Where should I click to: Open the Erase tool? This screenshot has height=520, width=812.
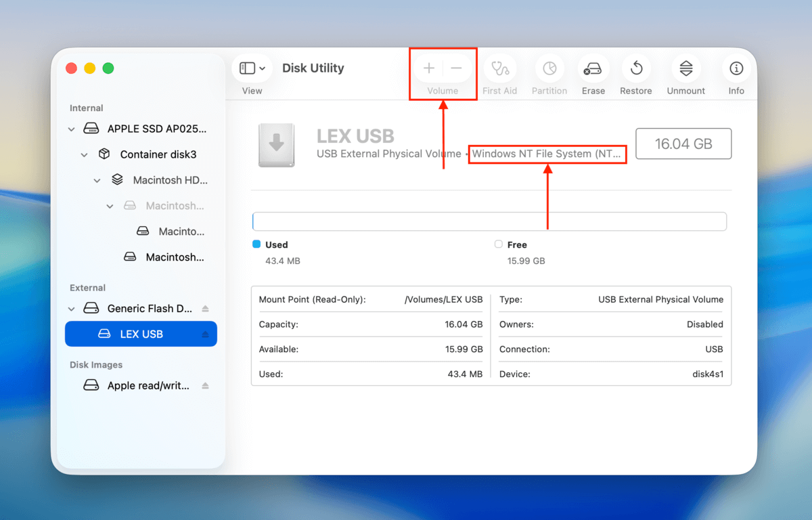pos(593,68)
